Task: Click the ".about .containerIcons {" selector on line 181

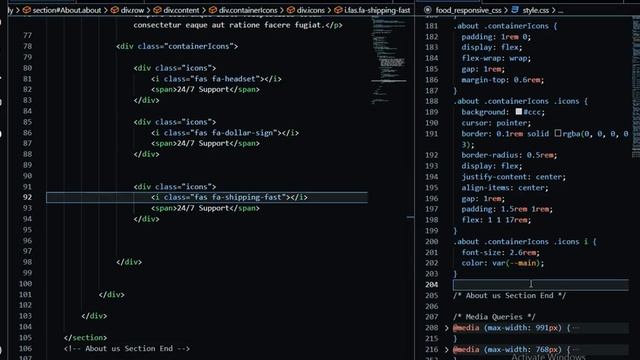Action: pyautogui.click(x=505, y=26)
